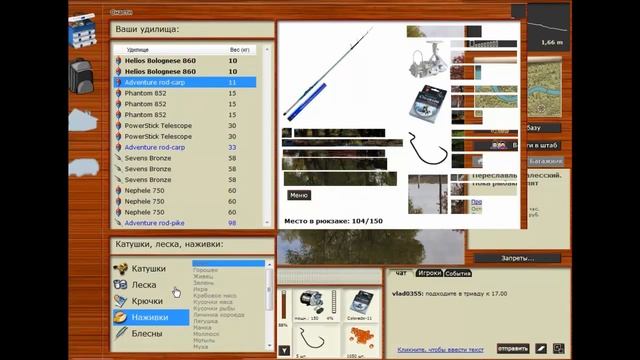Select Adventure rod-carp with weight 11
This screenshot has height=360, width=640.
(x=184, y=82)
